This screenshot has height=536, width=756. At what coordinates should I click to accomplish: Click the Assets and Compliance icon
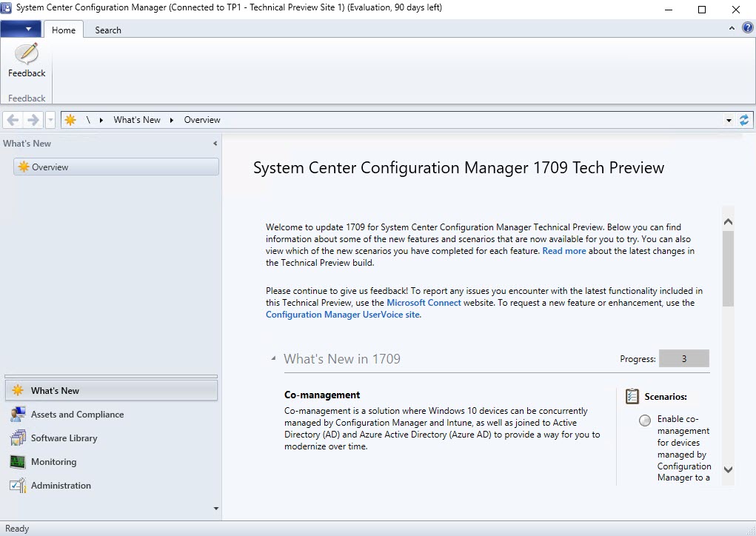click(18, 414)
